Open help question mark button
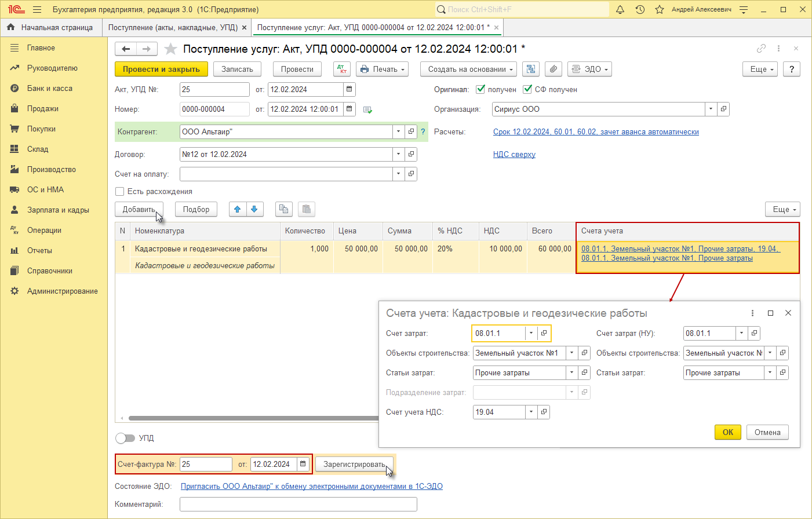Image resolution: width=812 pixels, height=519 pixels. click(x=792, y=69)
